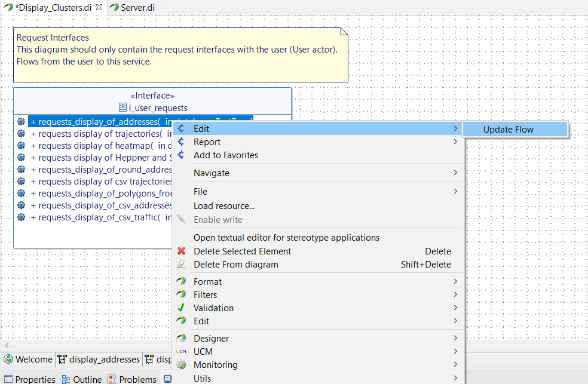The height and width of the screenshot is (384, 588).
Task: Select the requests_display_of_polygons operation
Action: (x=101, y=193)
